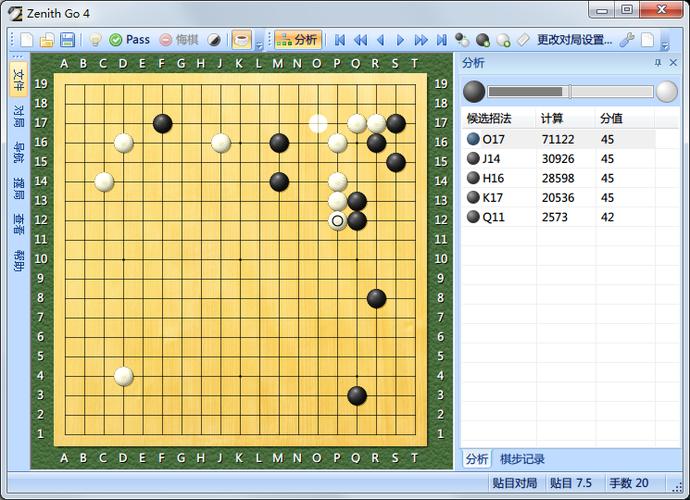Select the add black stone tool
690x500 pixels.
[x=482, y=40]
